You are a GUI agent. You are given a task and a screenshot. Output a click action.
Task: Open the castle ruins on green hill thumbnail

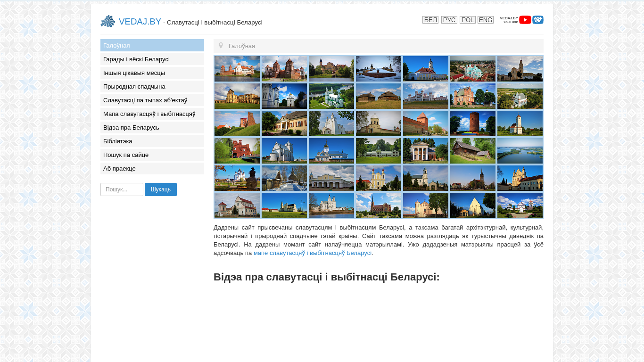tap(237, 123)
